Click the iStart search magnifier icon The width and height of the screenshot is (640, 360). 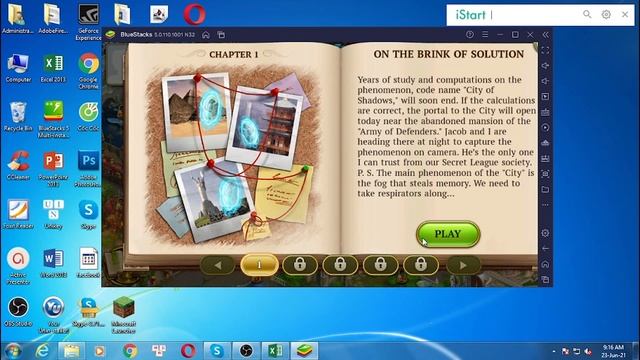click(587, 15)
